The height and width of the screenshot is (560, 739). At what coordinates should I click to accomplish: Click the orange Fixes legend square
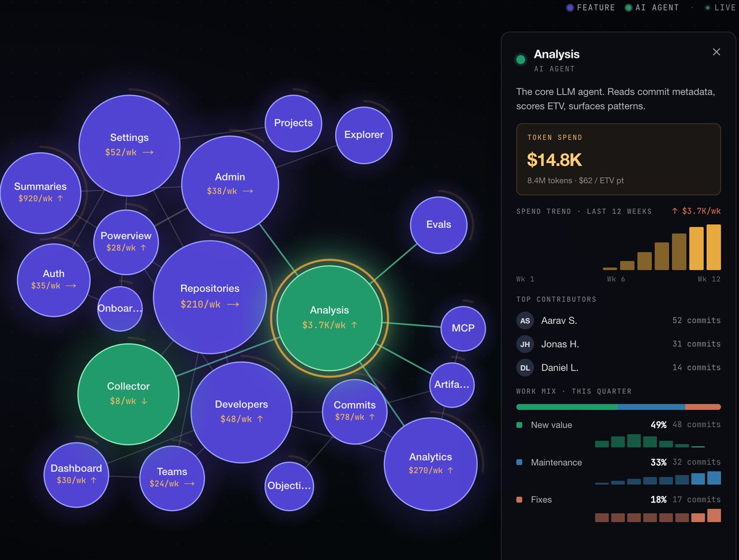(x=520, y=500)
